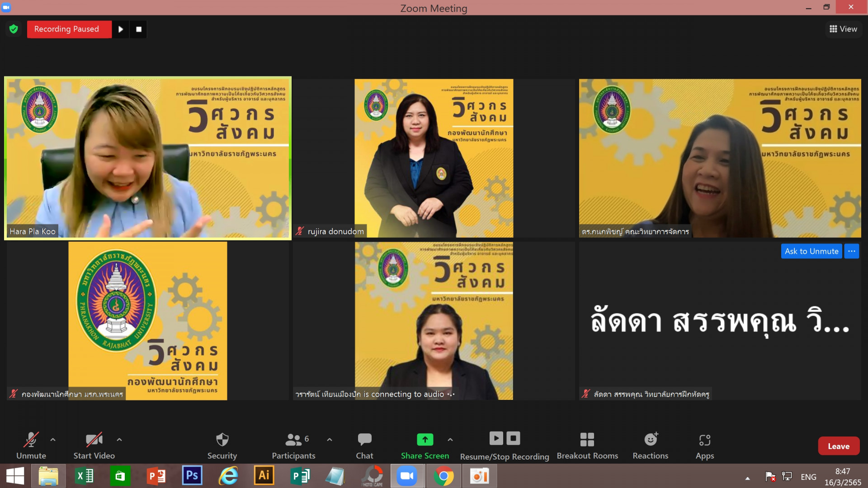Open Internet Explorer from taskbar
The width and height of the screenshot is (868, 488).
pos(228,476)
